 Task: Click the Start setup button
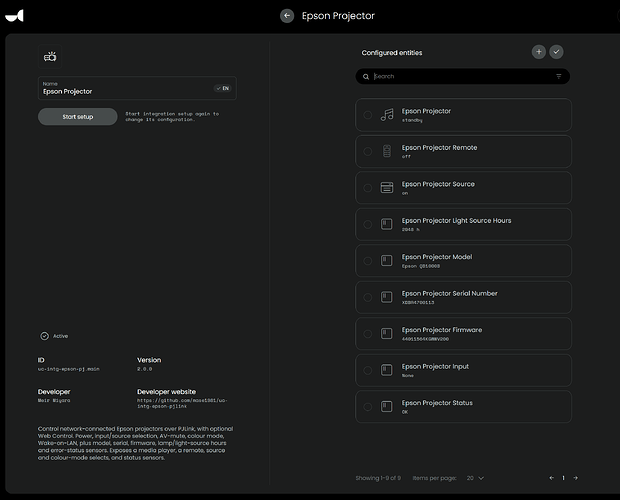click(x=78, y=117)
